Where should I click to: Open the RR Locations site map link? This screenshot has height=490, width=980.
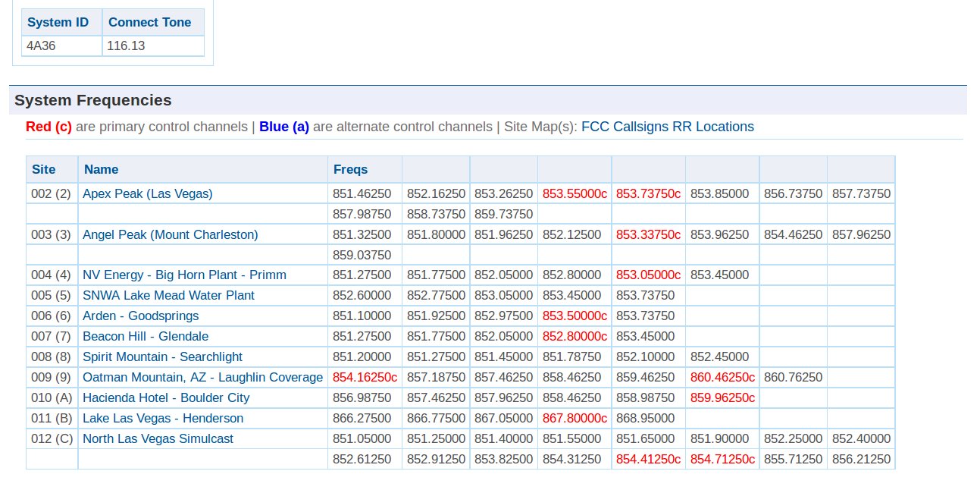click(713, 127)
